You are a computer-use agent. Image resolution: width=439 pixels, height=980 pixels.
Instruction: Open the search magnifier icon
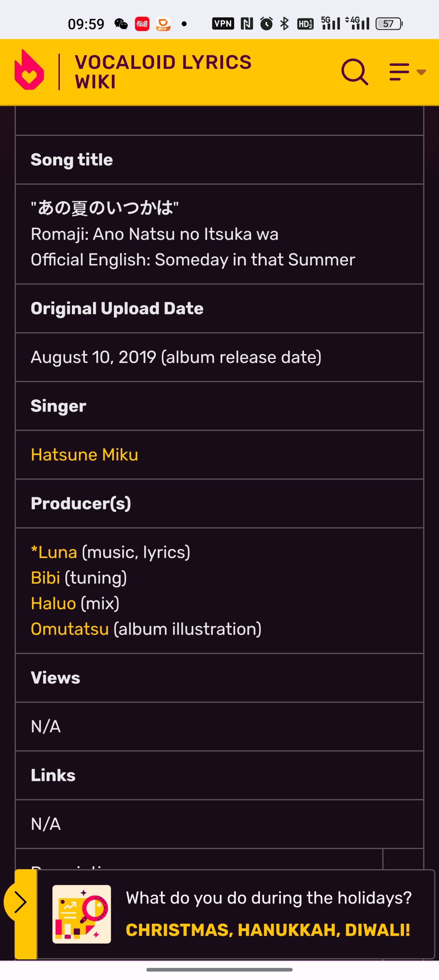pos(355,72)
